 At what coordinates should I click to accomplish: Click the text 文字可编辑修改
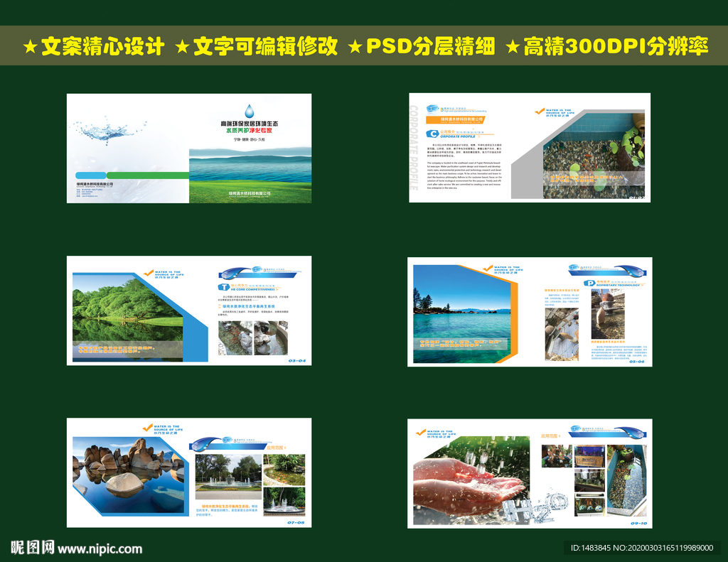[265, 46]
